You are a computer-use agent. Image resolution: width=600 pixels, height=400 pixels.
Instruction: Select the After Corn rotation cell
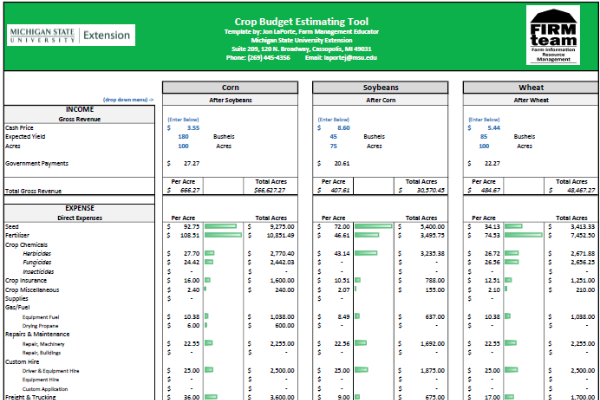(x=379, y=99)
